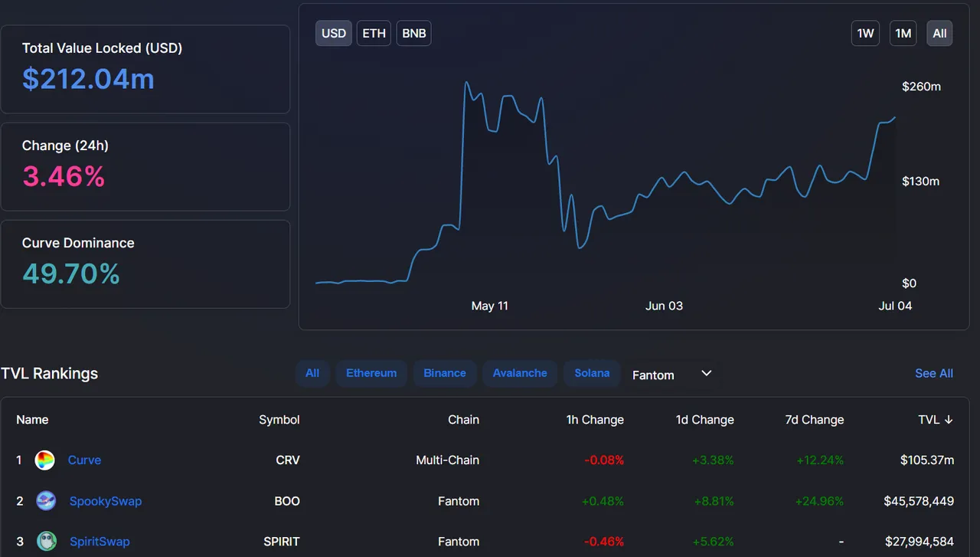Click the SPIRIT symbol cell

click(x=280, y=542)
